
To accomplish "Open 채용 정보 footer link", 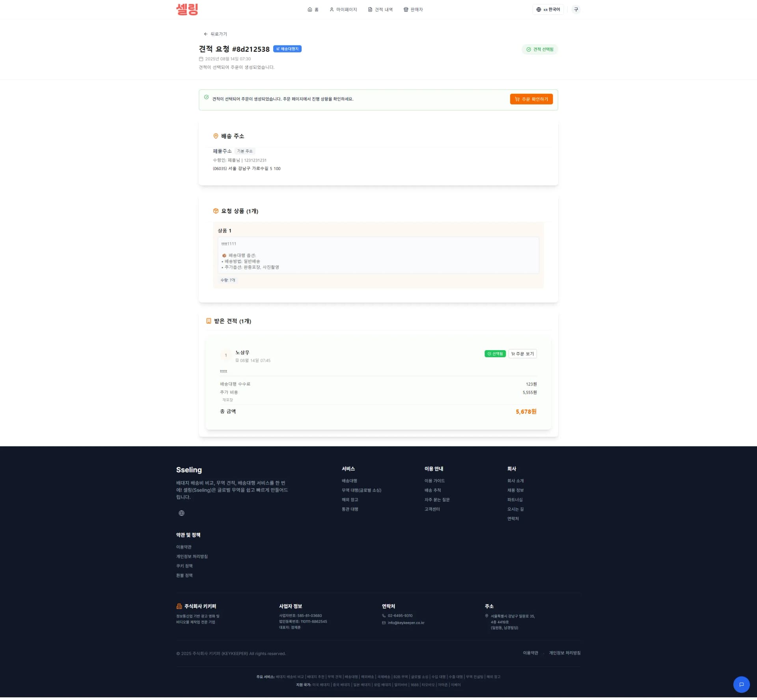I will tap(515, 490).
